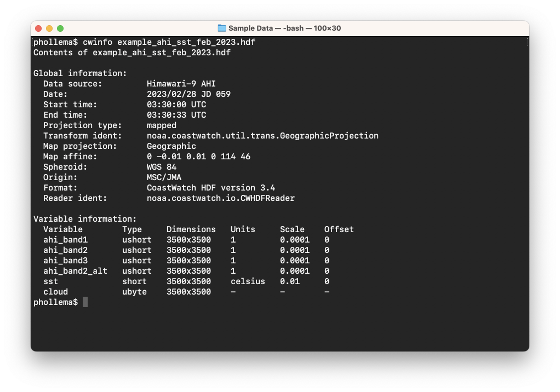
Task: Click the 'ahi_band2_alt' variable name
Action: point(75,271)
